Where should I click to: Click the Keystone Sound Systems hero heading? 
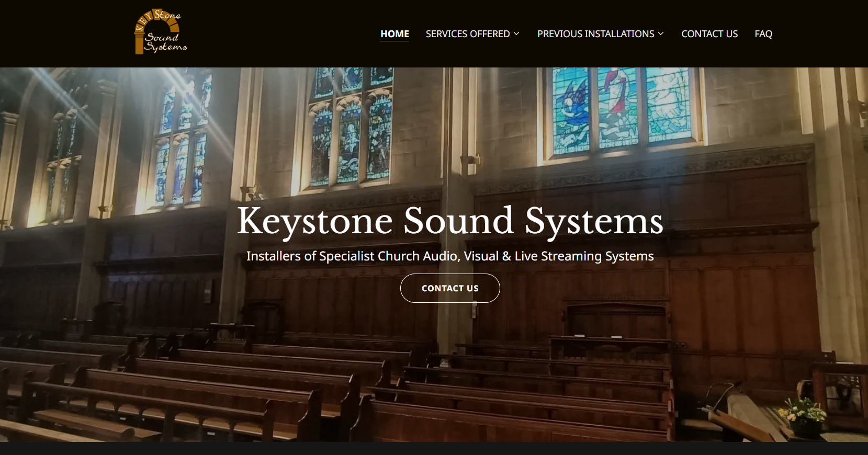pyautogui.click(x=450, y=221)
